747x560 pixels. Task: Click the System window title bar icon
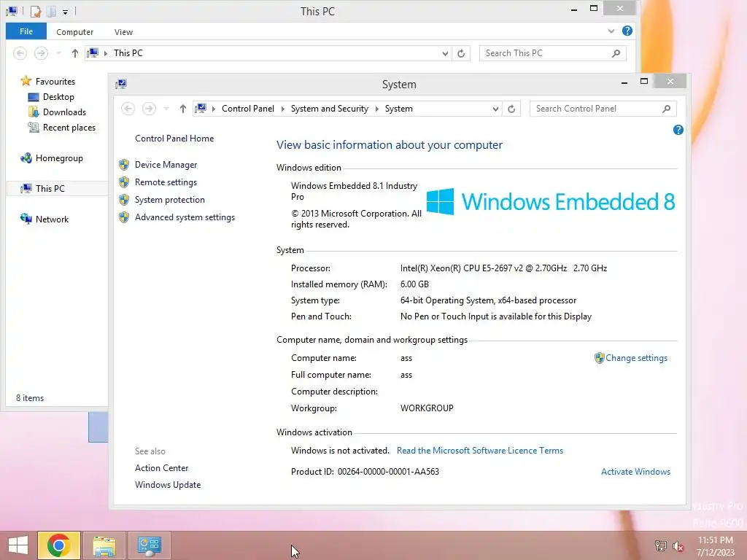click(121, 85)
